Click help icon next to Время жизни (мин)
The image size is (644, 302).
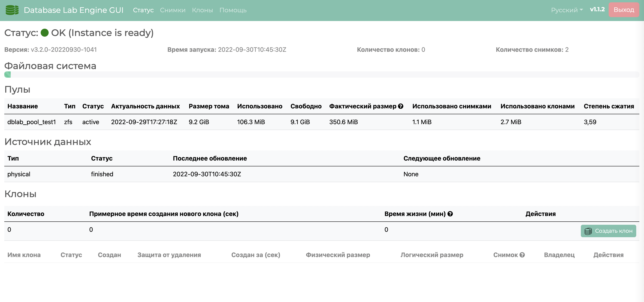click(450, 214)
